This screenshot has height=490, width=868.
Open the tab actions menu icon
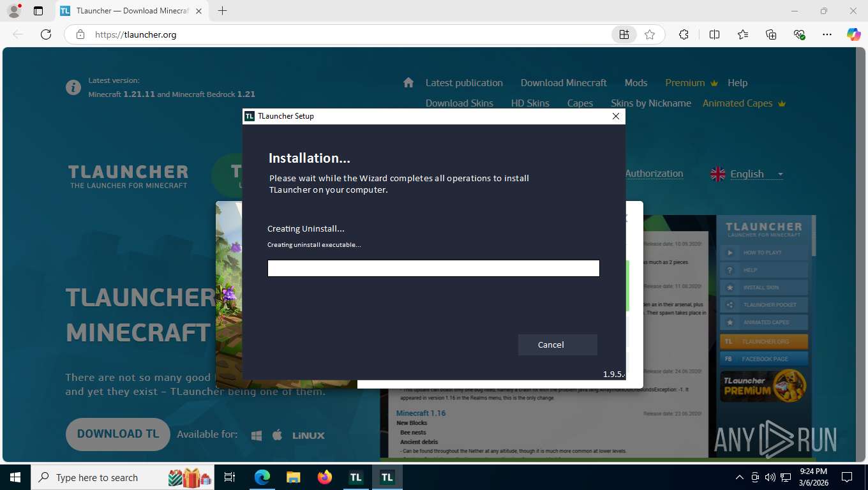(38, 11)
